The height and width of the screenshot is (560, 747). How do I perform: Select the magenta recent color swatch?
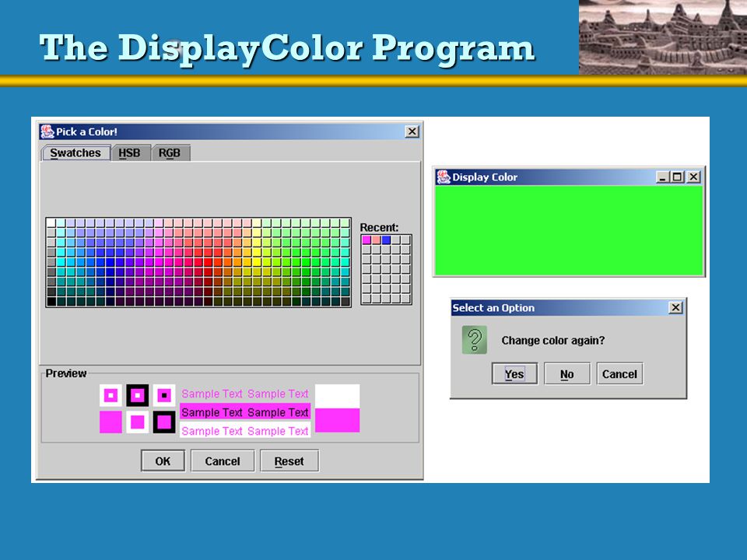point(366,240)
